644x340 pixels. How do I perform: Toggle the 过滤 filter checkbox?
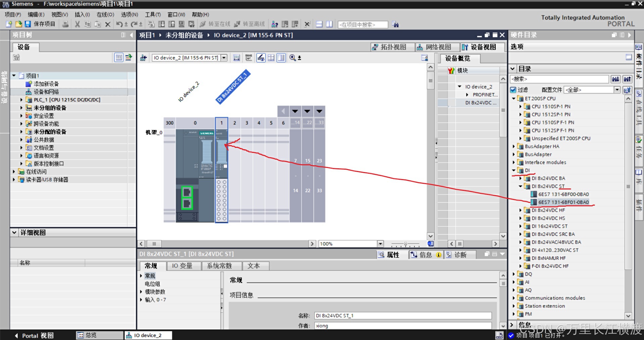coord(513,90)
